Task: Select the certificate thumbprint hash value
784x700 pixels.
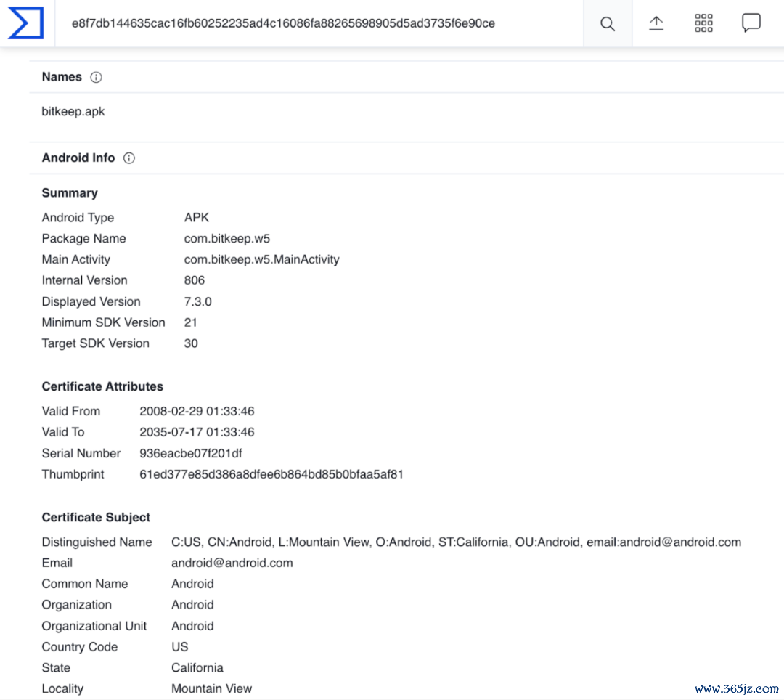Action: 271,474
